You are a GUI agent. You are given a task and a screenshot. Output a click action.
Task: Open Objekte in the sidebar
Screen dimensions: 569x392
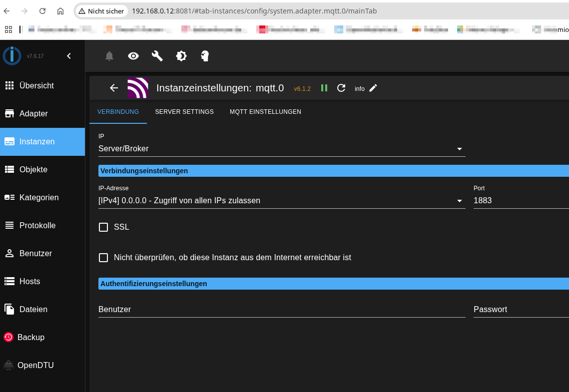tap(42, 169)
